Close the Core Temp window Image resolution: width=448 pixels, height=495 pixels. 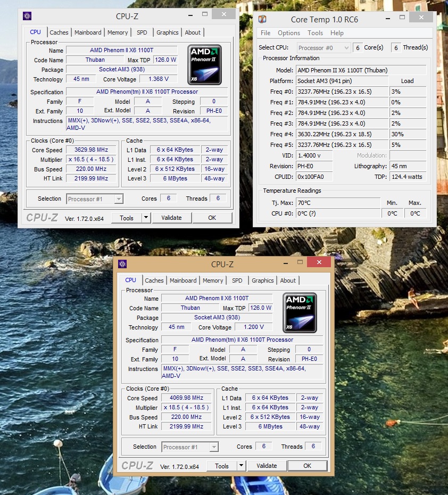pos(421,18)
